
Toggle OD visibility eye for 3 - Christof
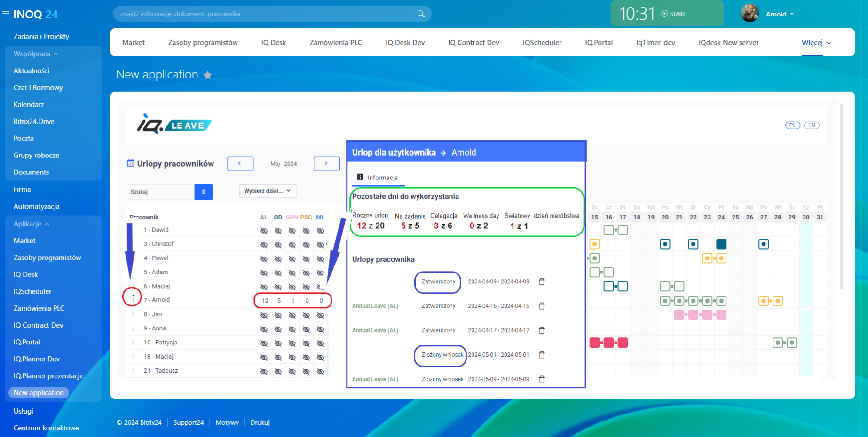point(278,245)
